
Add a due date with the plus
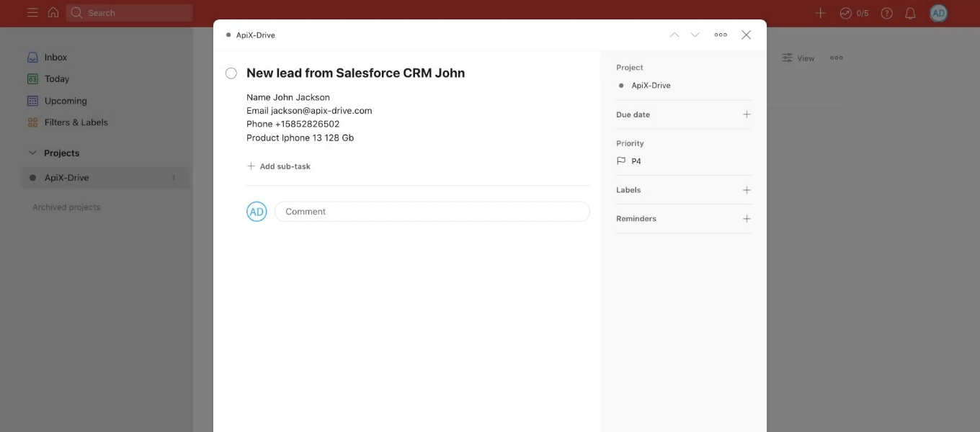point(747,114)
